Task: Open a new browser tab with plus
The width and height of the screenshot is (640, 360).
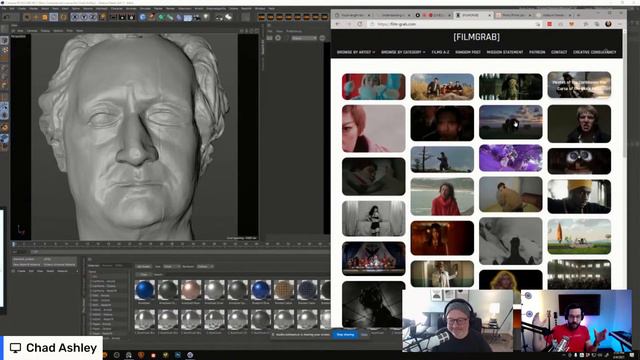Action: [578, 15]
